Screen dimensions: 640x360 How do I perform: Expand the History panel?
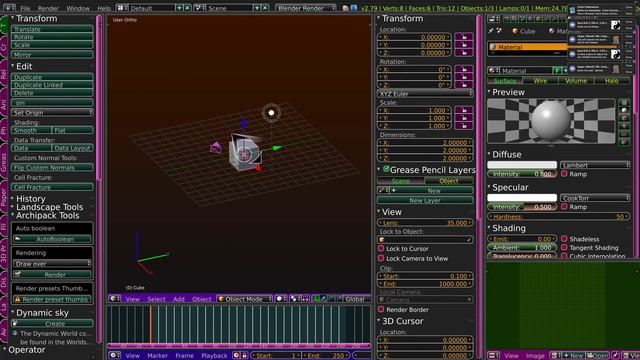pos(31,199)
